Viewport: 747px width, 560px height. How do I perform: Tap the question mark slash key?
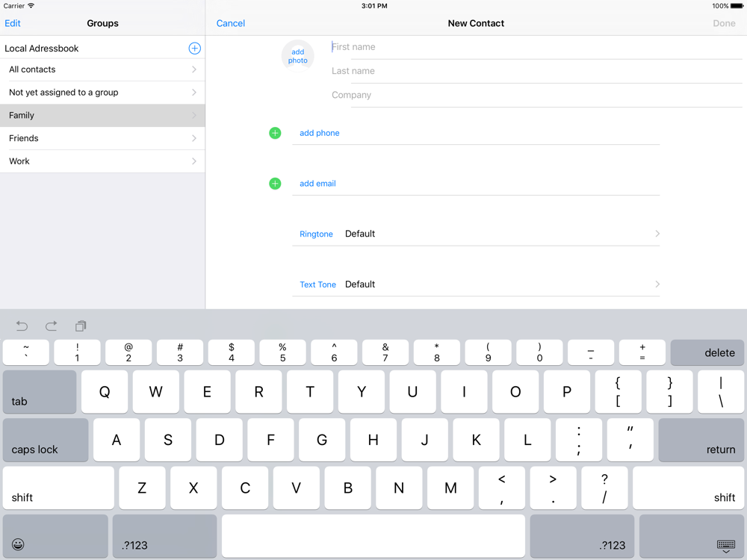pyautogui.click(x=604, y=488)
